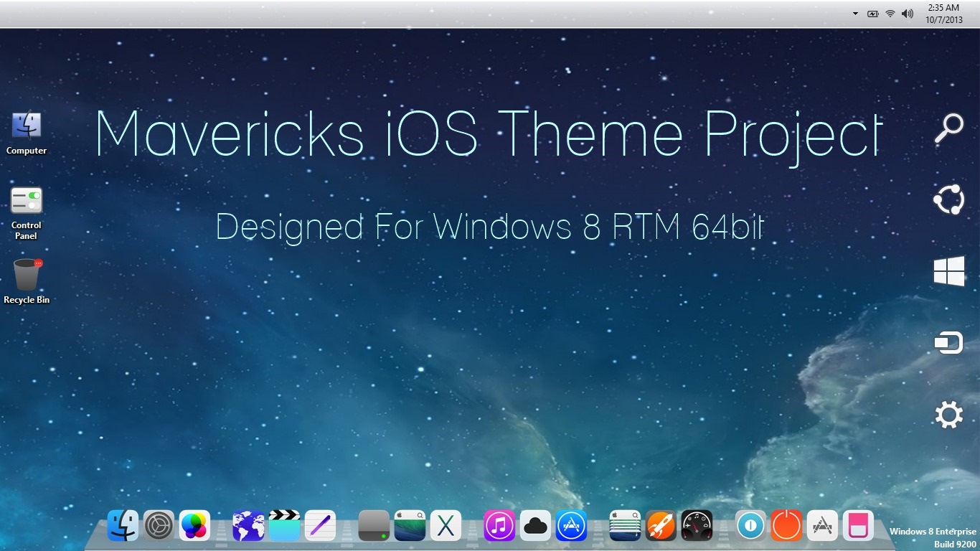980x551 pixels.
Task: Open the white Applications folder dock icon
Action: click(822, 526)
